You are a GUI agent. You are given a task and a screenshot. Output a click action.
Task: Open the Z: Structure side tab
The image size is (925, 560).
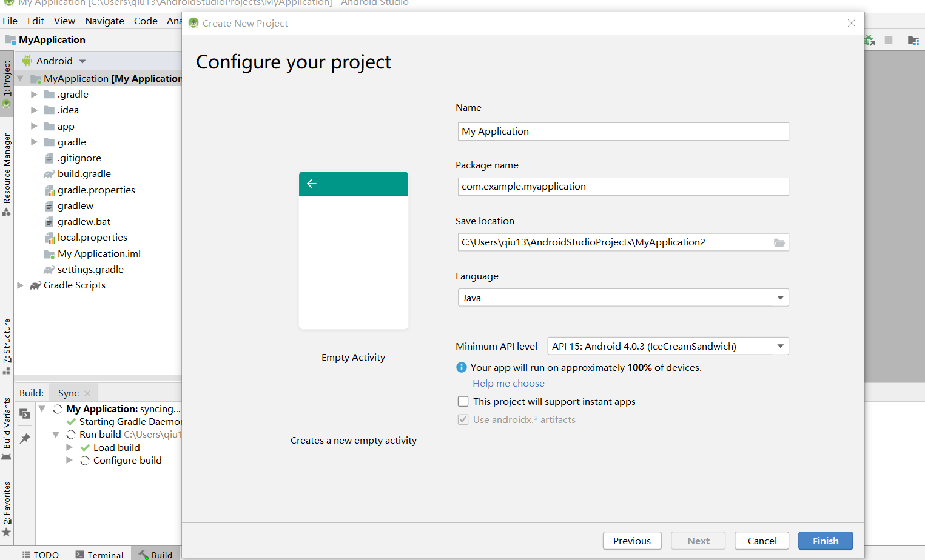coord(7,346)
